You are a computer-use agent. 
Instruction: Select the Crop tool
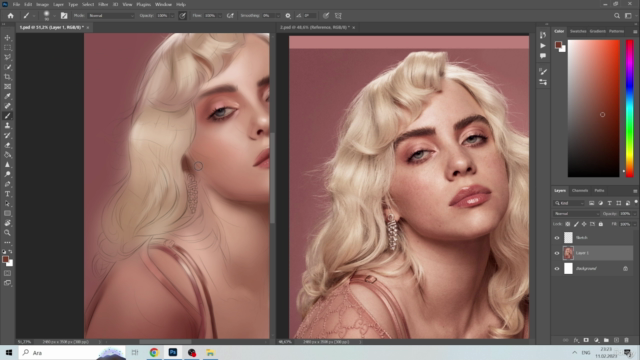[7, 77]
